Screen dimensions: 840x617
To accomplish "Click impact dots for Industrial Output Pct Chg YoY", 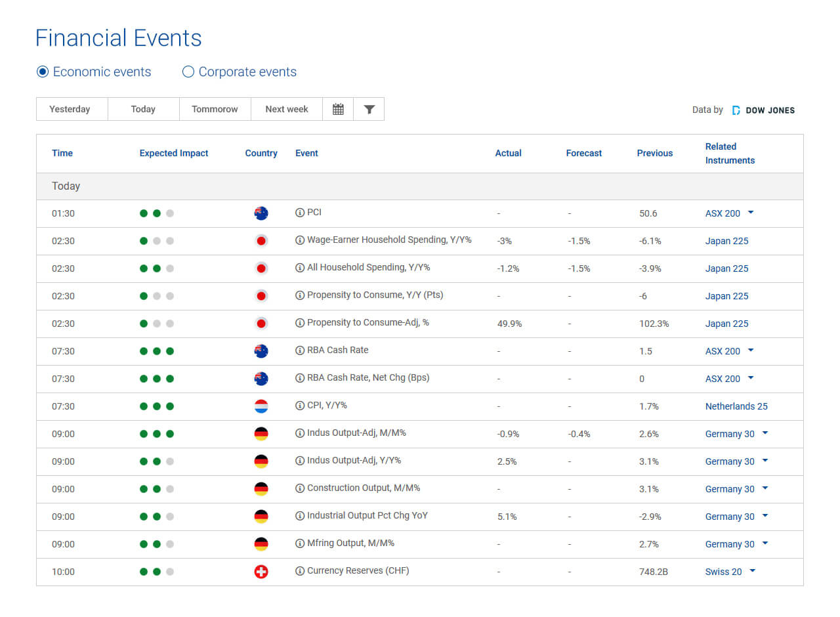I will [156, 517].
